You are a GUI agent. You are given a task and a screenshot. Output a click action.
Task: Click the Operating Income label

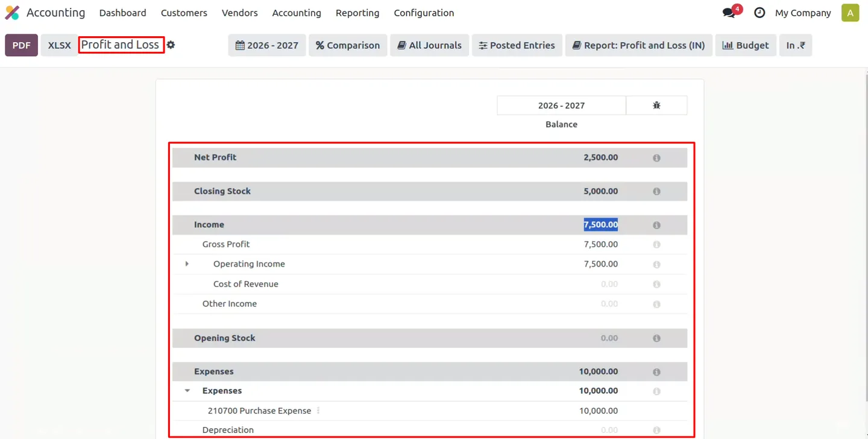point(249,264)
